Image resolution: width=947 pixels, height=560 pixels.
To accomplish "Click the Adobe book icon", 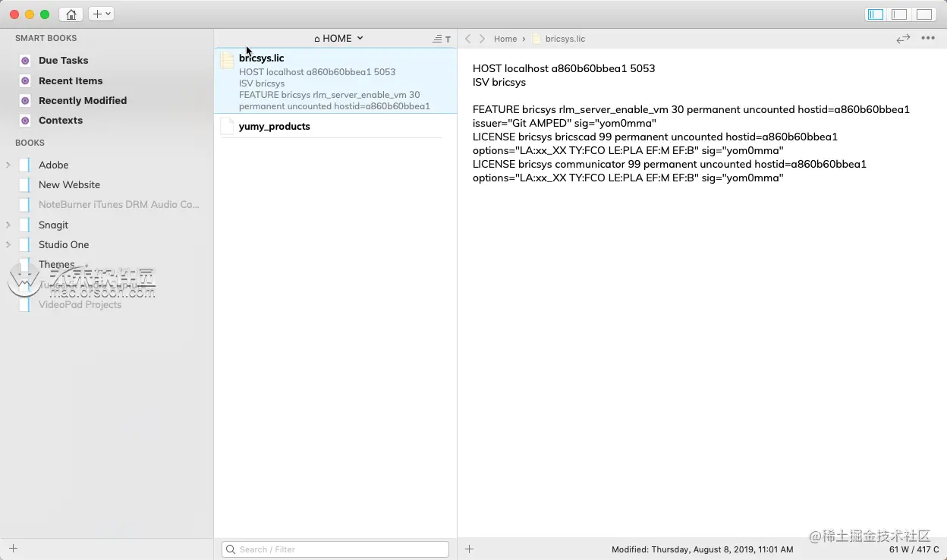I will 25,165.
